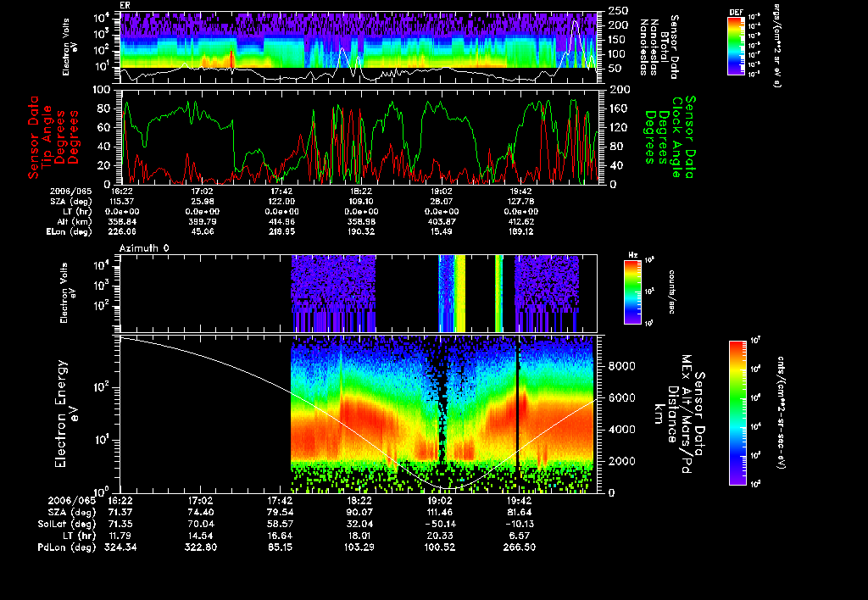Click the ELon value 190.32
868x600 pixels.
361,232
